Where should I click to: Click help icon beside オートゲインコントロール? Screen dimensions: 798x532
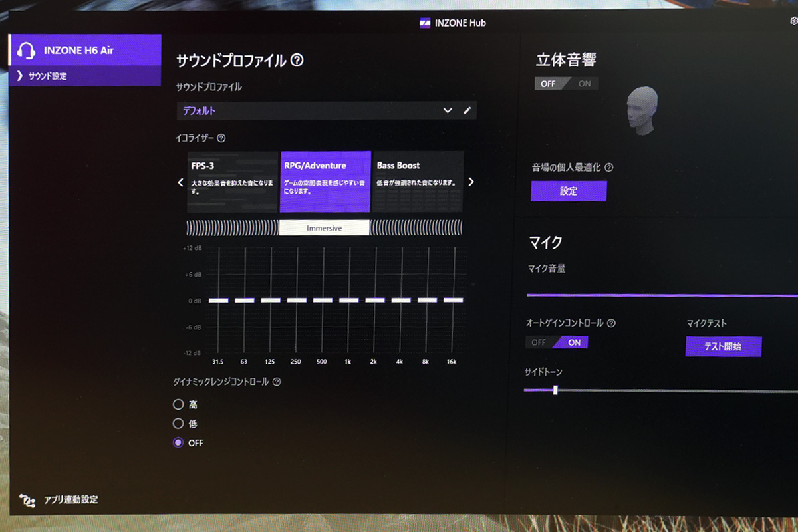(611, 323)
